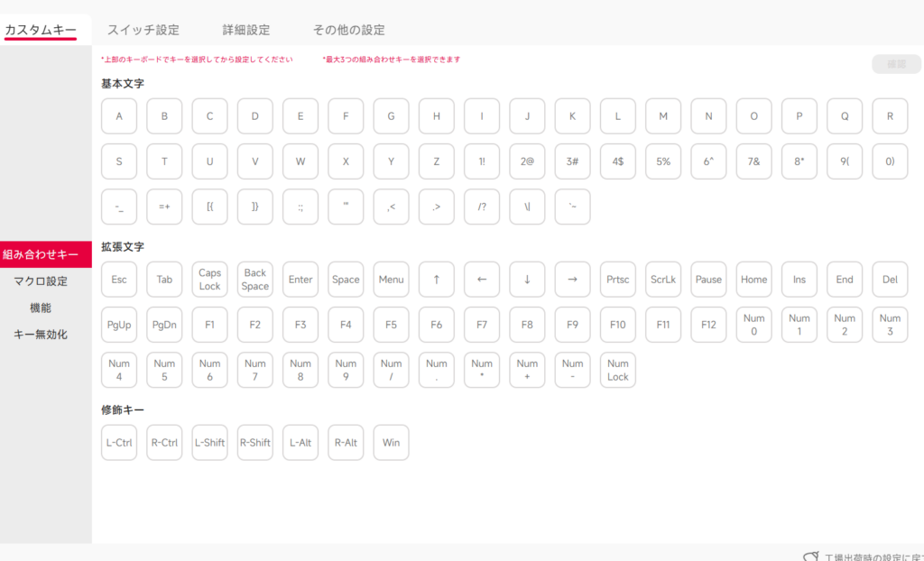Viewport: 924px width, 561px height.
Task: Click the Esc key button
Action: [x=119, y=280]
